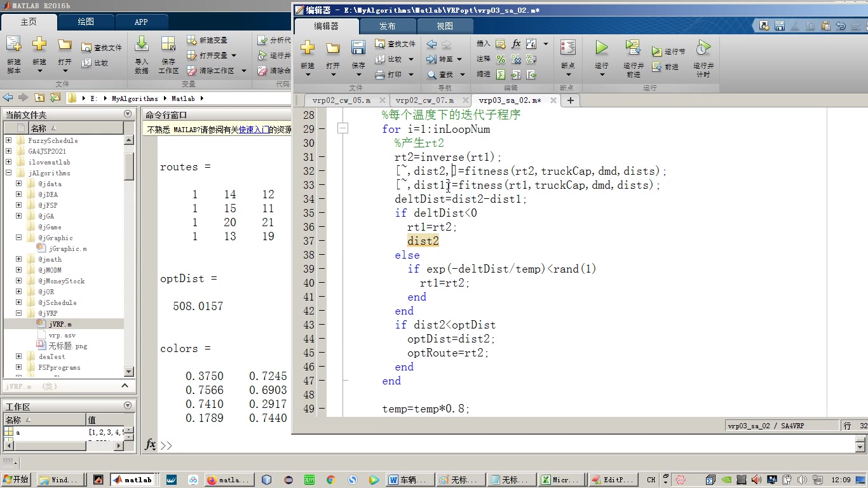Expand the FuzzySchedule folder
The height and width of the screenshot is (488, 868).
pos(8,140)
